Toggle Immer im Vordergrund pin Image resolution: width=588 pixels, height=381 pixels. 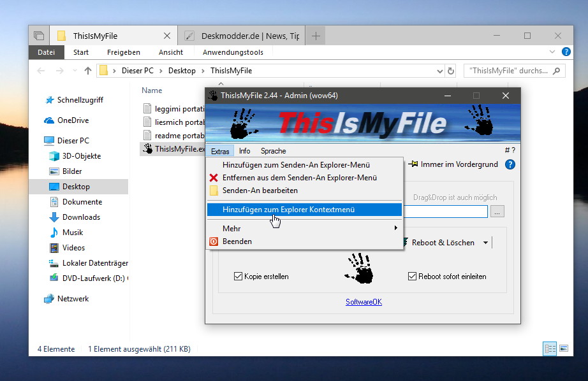[x=453, y=164]
